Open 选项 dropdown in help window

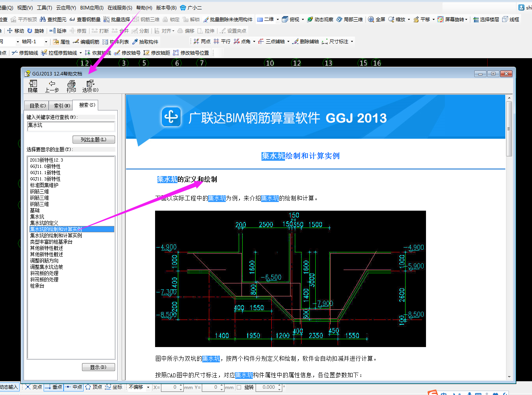click(90, 86)
